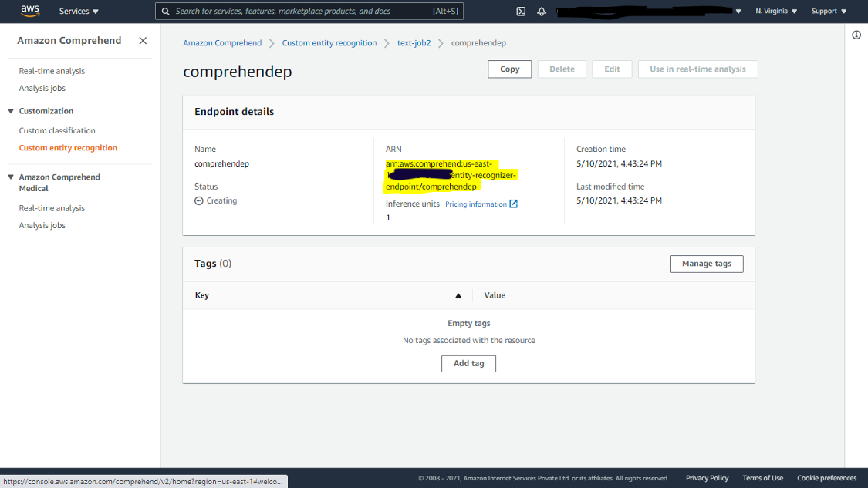Open the text-job2 breadcrumb link
The image size is (868, 488).
[414, 42]
